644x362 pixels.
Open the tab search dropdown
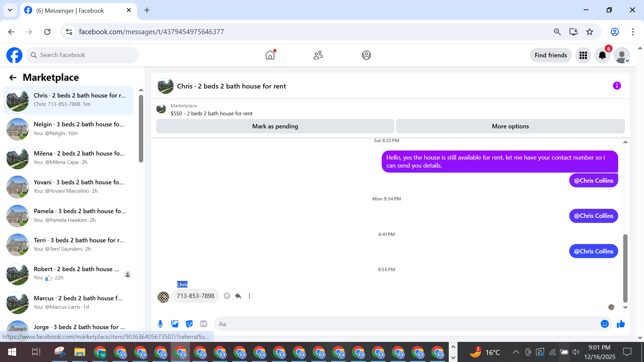pos(10,10)
